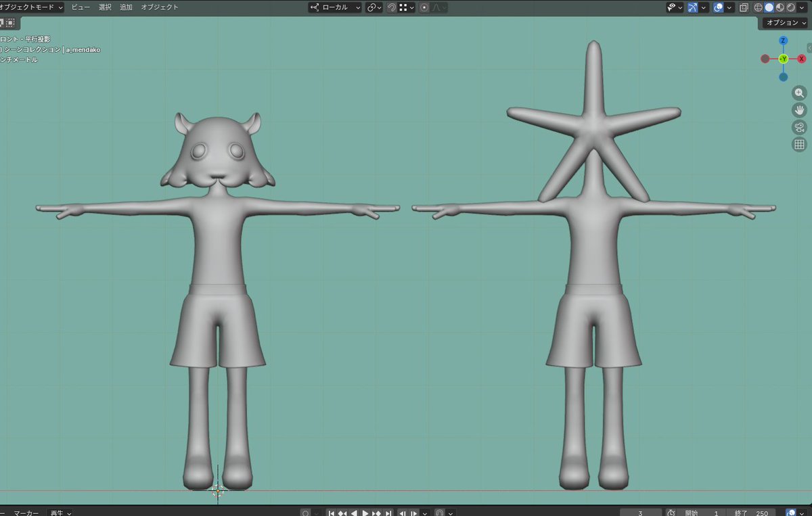Open the ビュー menu
Viewport: 812px width, 516px height.
[x=80, y=7]
